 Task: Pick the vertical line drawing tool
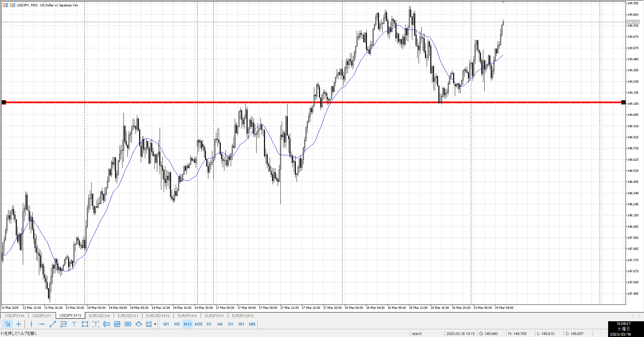(x=31, y=324)
